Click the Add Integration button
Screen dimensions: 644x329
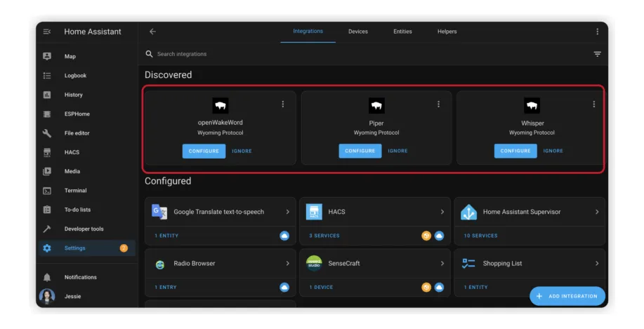coord(567,296)
